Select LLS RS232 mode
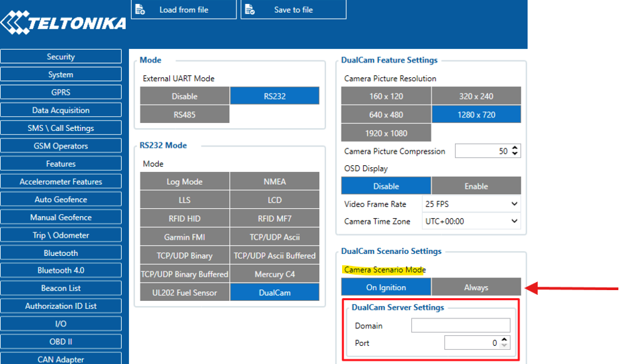Viewport: 619px width, 364px height. point(184,200)
